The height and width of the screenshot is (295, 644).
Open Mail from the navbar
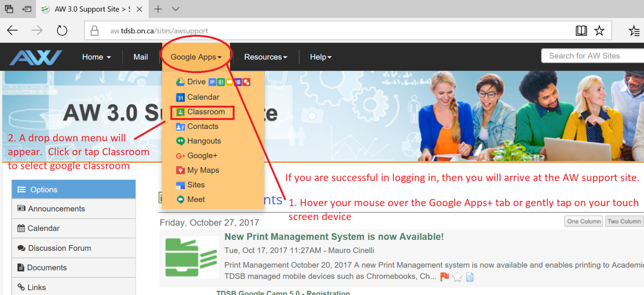140,57
